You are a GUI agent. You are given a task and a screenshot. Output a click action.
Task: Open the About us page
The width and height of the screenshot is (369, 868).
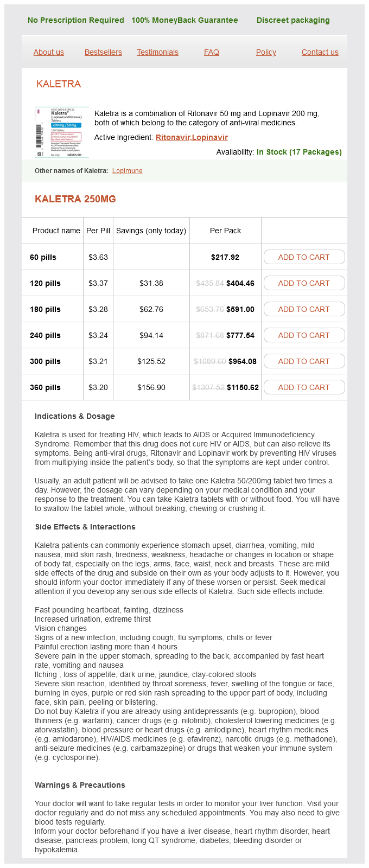pyautogui.click(x=49, y=52)
